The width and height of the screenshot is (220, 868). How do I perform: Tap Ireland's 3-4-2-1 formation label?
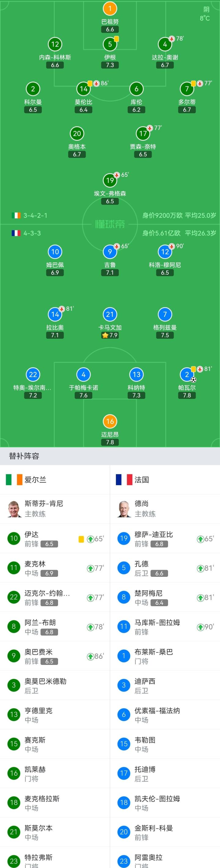(35, 215)
